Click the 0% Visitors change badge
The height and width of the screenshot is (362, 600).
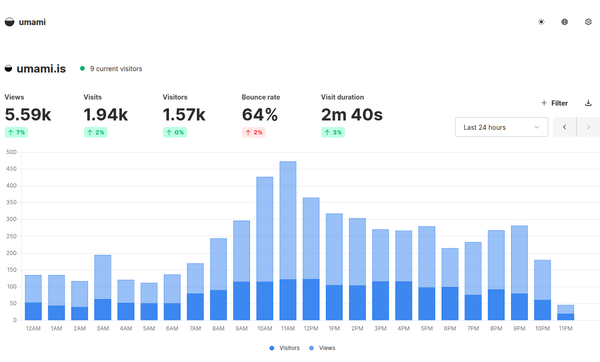pyautogui.click(x=175, y=132)
